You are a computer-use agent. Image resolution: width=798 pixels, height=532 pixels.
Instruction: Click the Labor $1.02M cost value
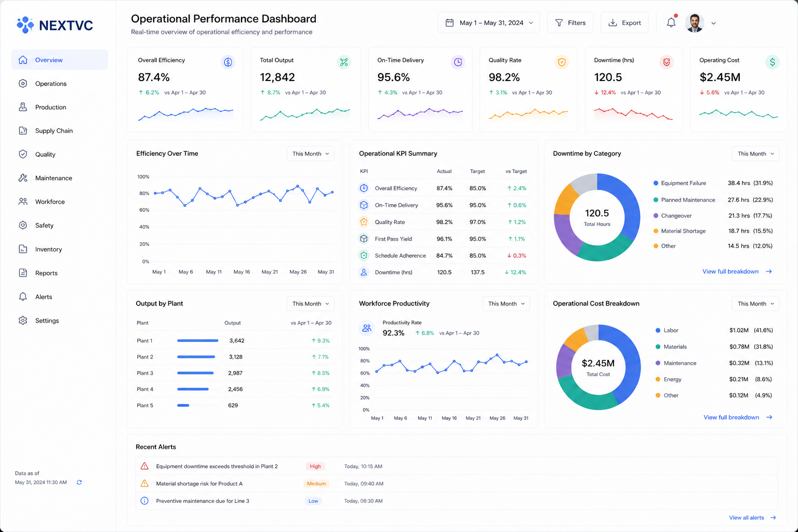point(739,330)
